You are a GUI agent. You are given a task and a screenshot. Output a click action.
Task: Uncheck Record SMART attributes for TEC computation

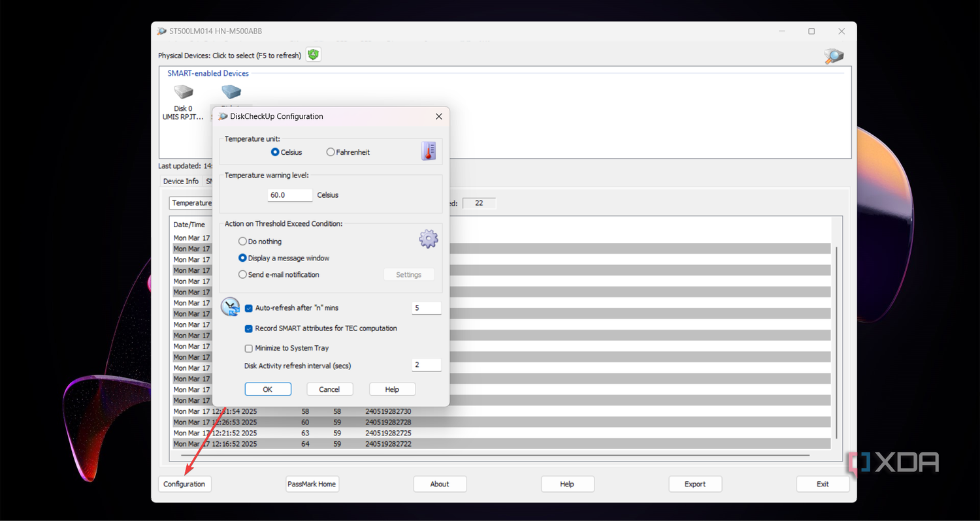click(249, 328)
